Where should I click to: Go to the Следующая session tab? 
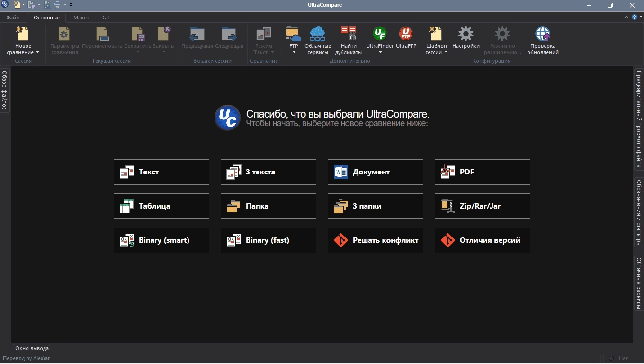pos(229,38)
